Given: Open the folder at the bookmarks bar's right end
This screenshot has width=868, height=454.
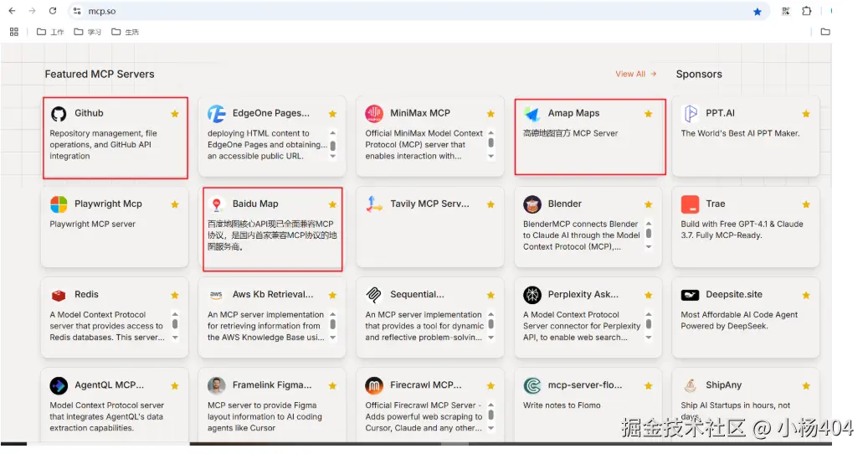Looking at the screenshot, I should click(825, 32).
